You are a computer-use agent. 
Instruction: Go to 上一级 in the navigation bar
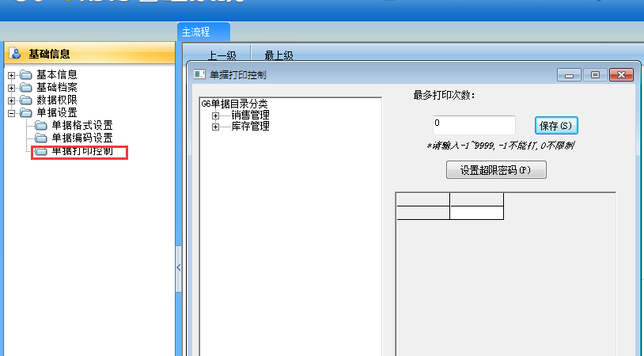[222, 55]
